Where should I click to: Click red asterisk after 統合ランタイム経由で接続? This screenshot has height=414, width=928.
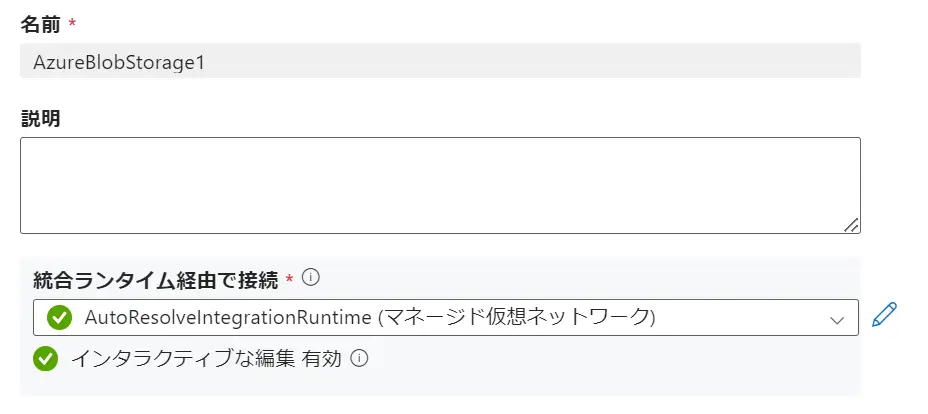coord(289,280)
